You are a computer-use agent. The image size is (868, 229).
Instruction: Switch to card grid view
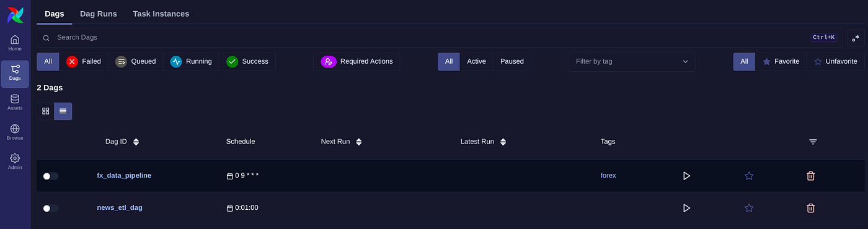tap(46, 111)
